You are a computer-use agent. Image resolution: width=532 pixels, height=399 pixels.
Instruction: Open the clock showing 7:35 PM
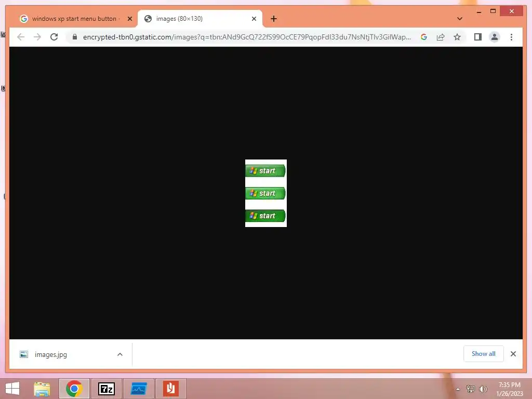[x=509, y=389]
